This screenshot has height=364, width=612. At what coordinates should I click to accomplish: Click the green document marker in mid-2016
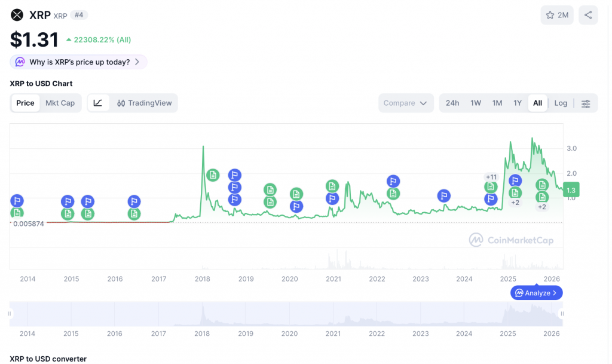(x=134, y=214)
